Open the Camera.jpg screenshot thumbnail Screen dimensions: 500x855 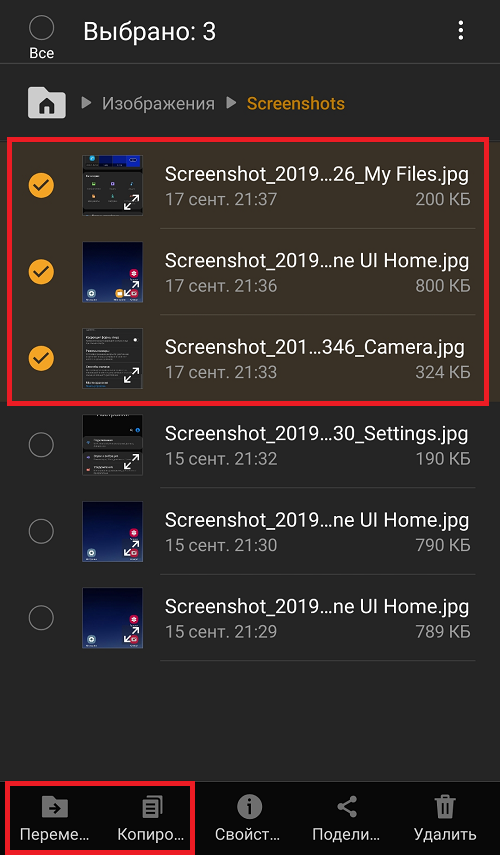click(x=112, y=358)
